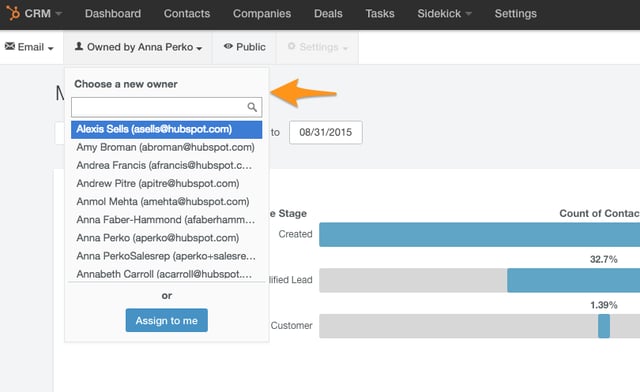Click the Public visibility button
Viewport: 640px width, 392px height.
pos(244,47)
